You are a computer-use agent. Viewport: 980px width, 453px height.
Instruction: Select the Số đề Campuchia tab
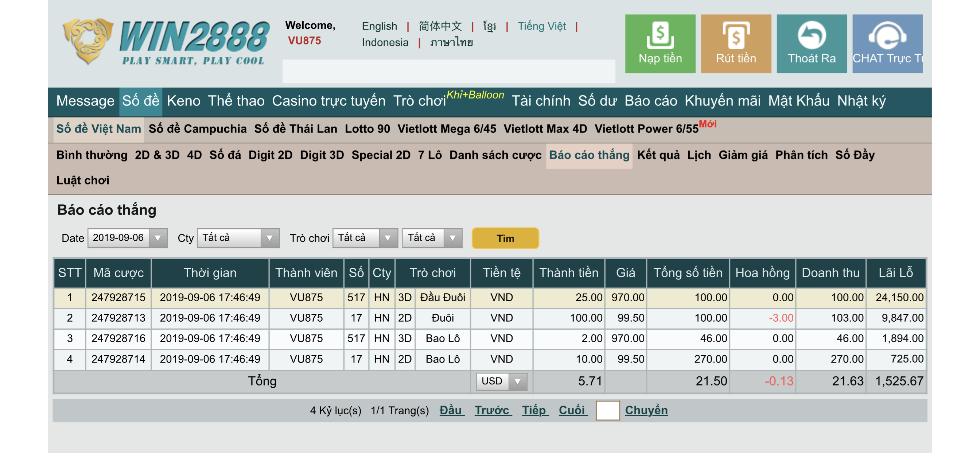click(198, 129)
